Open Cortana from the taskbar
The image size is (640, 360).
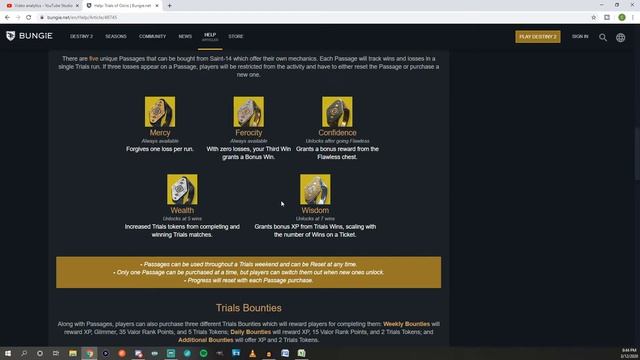40,353
